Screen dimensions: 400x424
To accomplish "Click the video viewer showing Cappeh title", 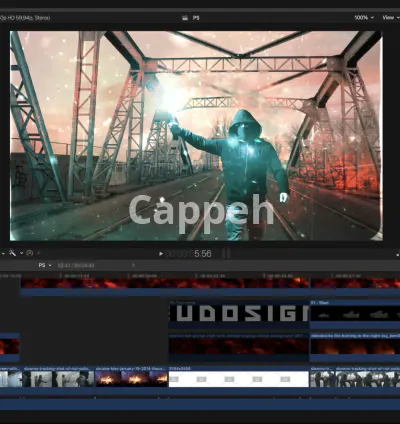I will coord(196,136).
